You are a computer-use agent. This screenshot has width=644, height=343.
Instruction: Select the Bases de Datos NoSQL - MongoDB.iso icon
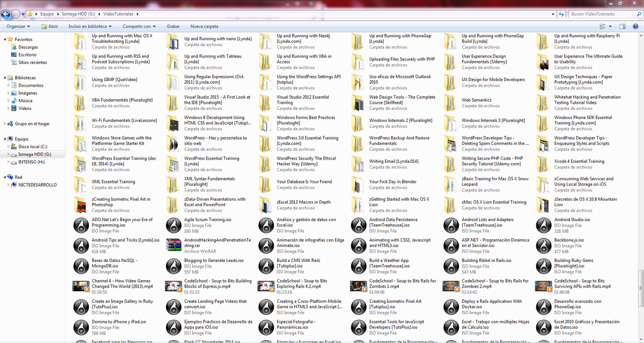[x=80, y=266]
